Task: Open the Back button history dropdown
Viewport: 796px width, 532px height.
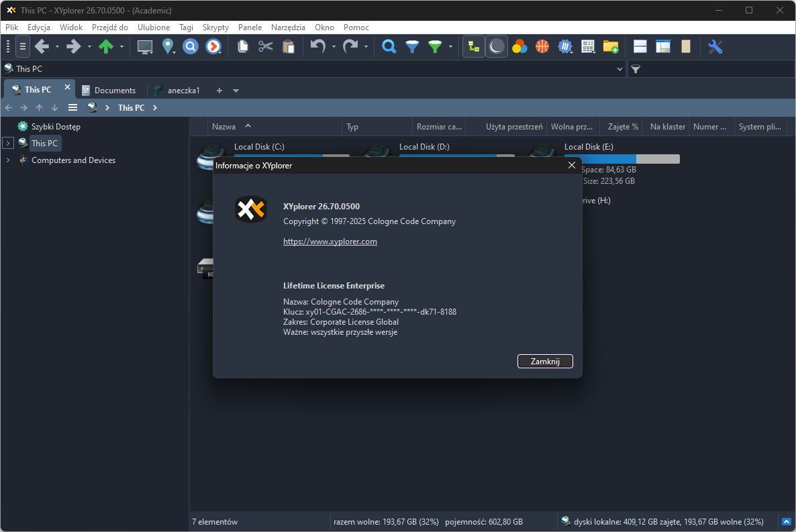Action: point(57,47)
